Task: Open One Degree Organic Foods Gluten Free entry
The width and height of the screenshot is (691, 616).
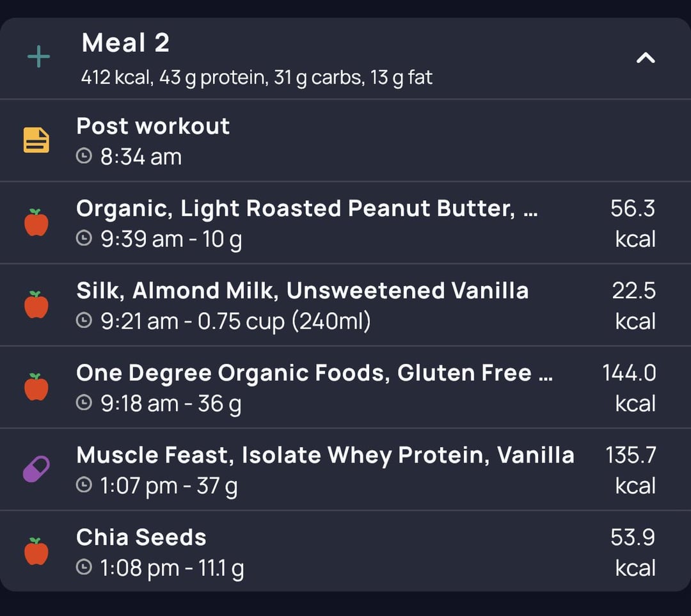Action: (345, 387)
